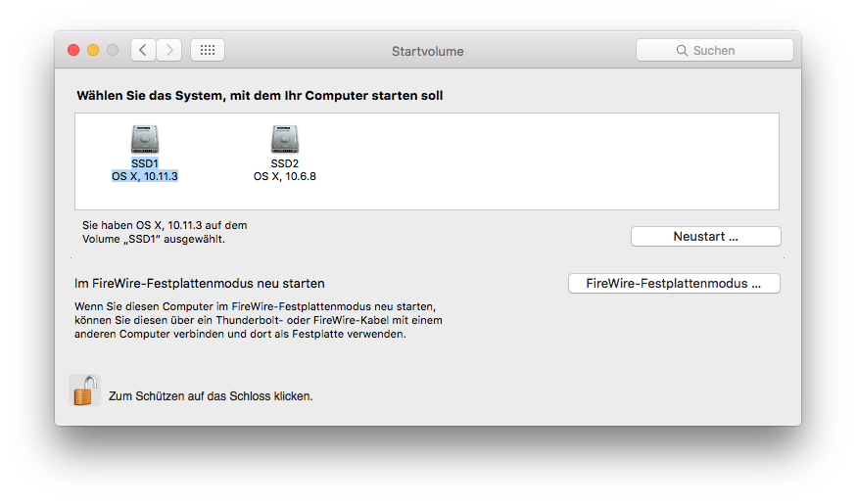This screenshot has height=504, width=856.
Task: Click the open padlock icon
Action: [84, 390]
